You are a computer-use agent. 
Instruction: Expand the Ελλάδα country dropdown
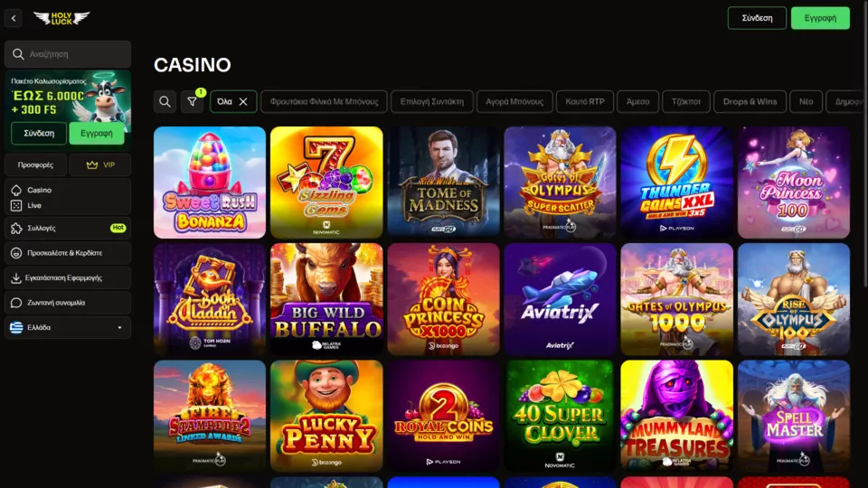click(x=68, y=327)
